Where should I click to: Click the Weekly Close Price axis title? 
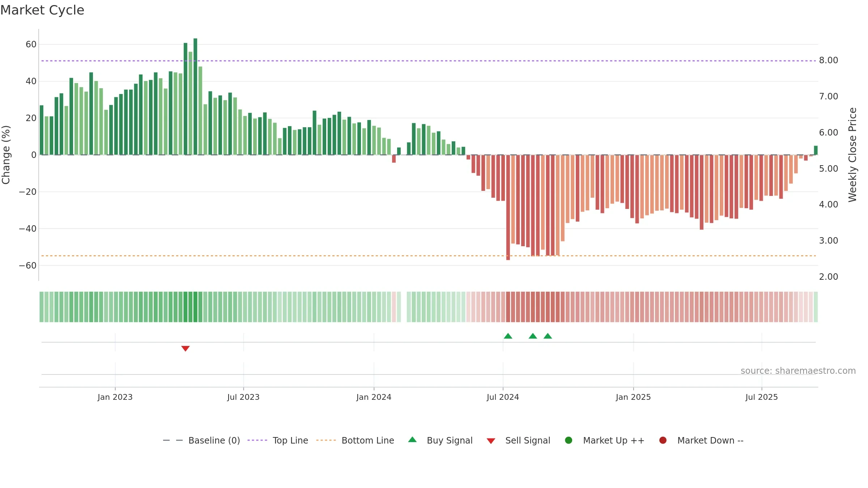(x=852, y=155)
